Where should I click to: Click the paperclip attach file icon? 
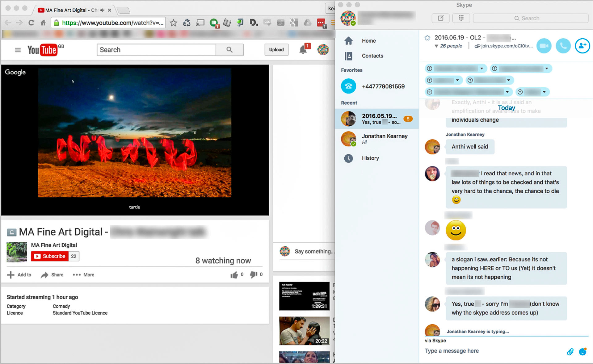coord(570,351)
